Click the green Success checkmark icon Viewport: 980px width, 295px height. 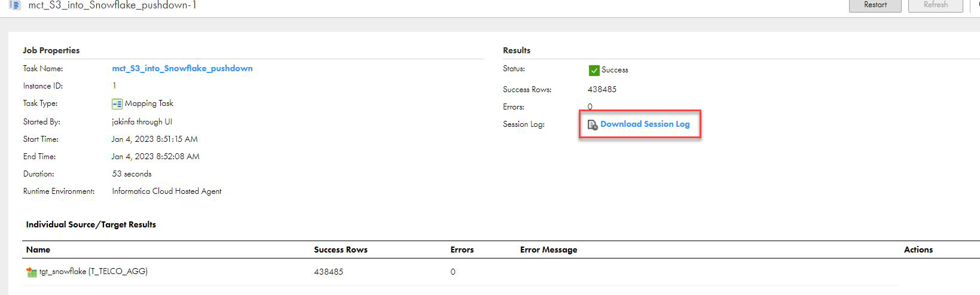(594, 71)
